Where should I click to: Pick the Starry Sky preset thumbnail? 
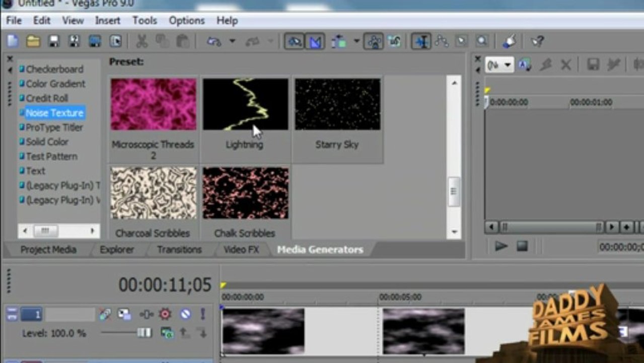(x=337, y=104)
